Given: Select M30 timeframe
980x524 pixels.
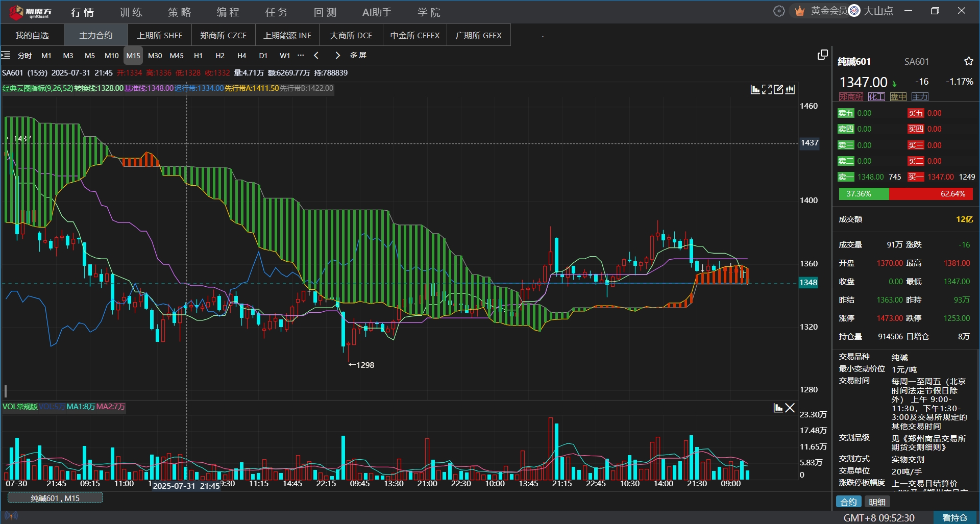Looking at the screenshot, I should 155,56.
